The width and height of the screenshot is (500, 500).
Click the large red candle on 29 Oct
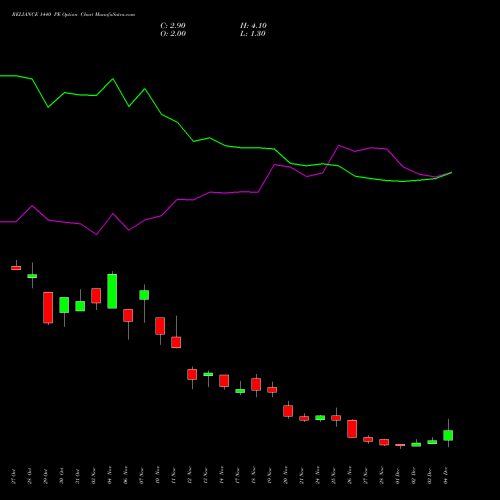click(x=48, y=308)
